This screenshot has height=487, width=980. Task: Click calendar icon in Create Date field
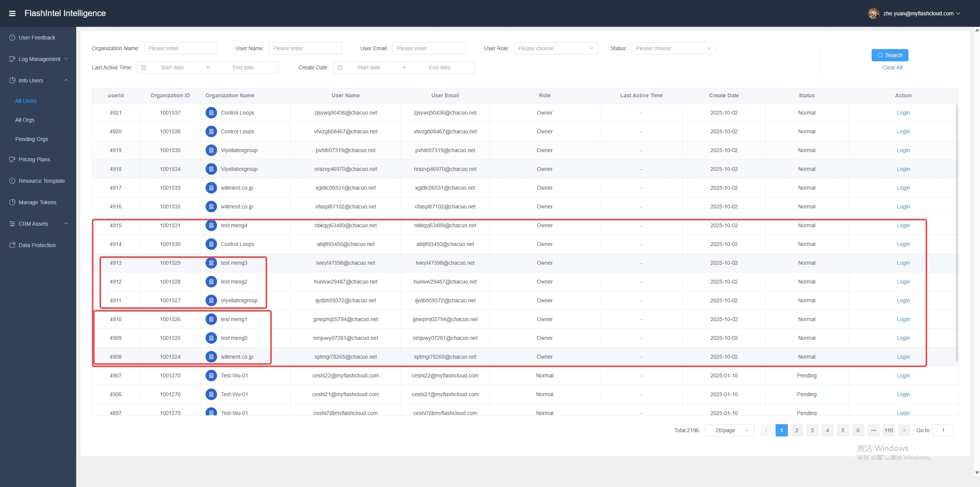pyautogui.click(x=340, y=67)
